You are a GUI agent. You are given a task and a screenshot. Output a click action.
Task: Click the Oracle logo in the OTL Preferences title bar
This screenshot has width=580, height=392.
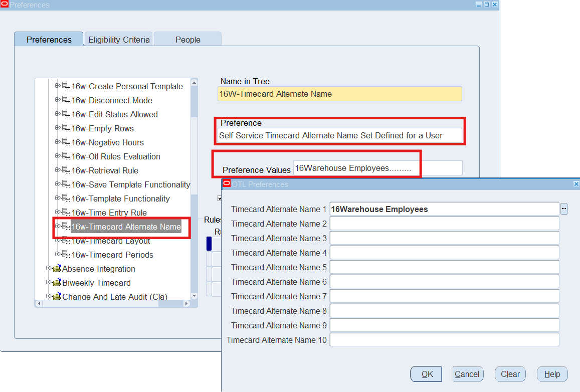point(227,184)
